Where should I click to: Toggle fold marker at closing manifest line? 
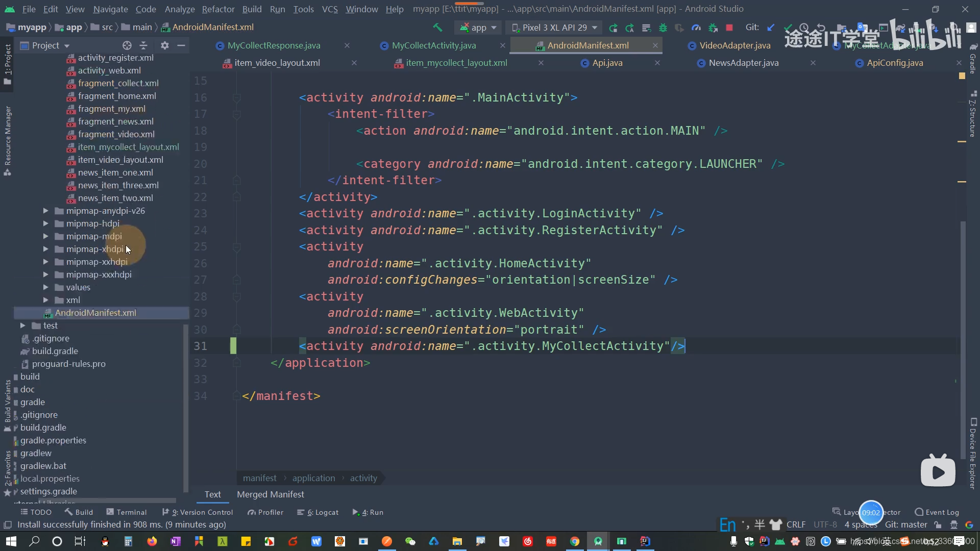coord(236,396)
